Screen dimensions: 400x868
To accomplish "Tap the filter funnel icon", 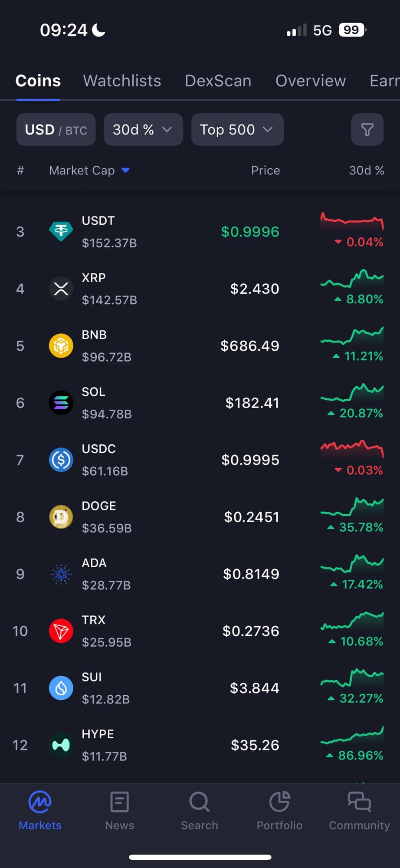I will 367,129.
